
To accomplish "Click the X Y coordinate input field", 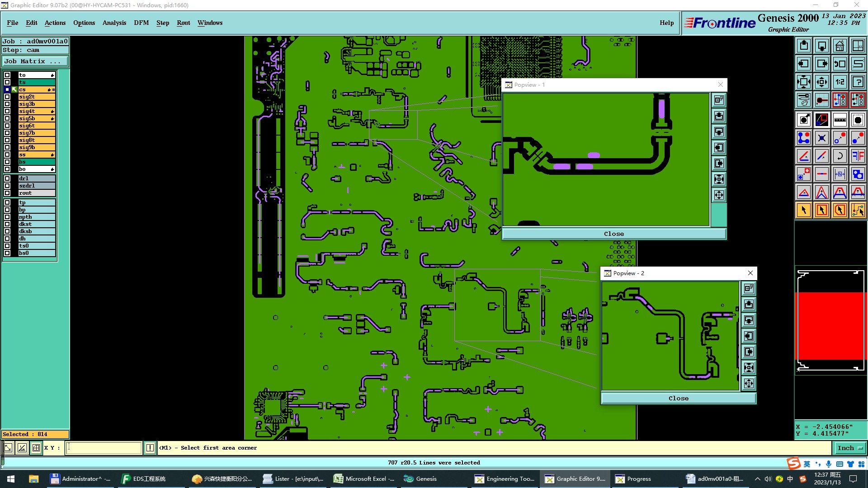I will [x=104, y=448].
